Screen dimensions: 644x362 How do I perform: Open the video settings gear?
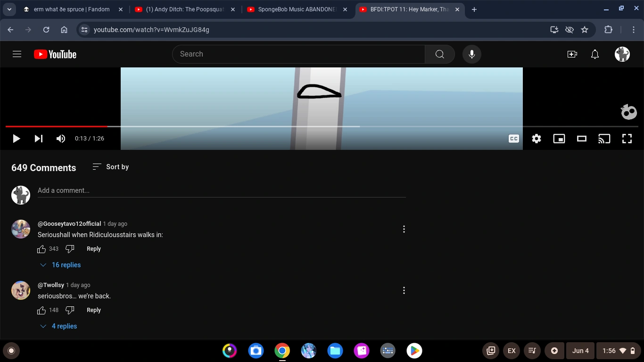coord(536,139)
